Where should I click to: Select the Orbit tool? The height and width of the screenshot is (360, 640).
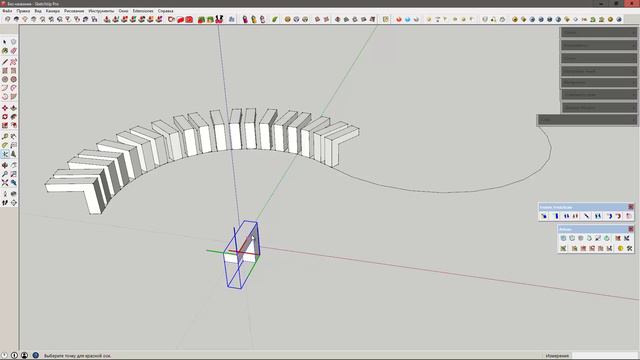coord(5,165)
